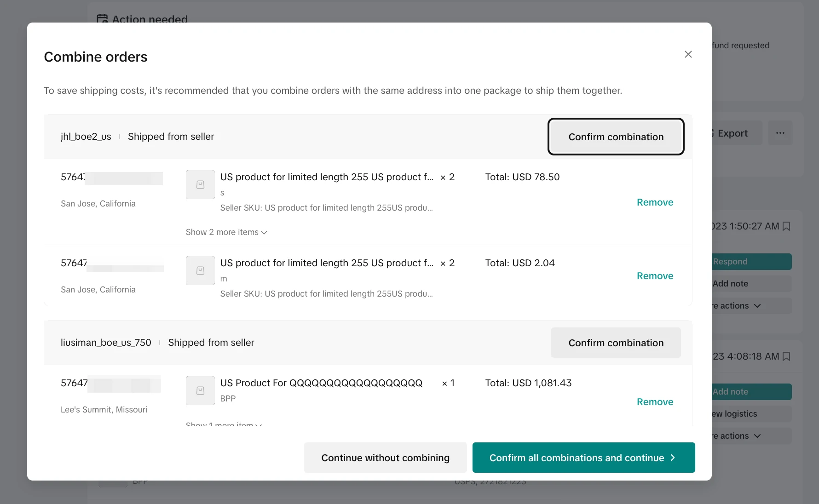
Task: Confirm combination for jhl_boe2_us orders
Action: pyautogui.click(x=616, y=137)
